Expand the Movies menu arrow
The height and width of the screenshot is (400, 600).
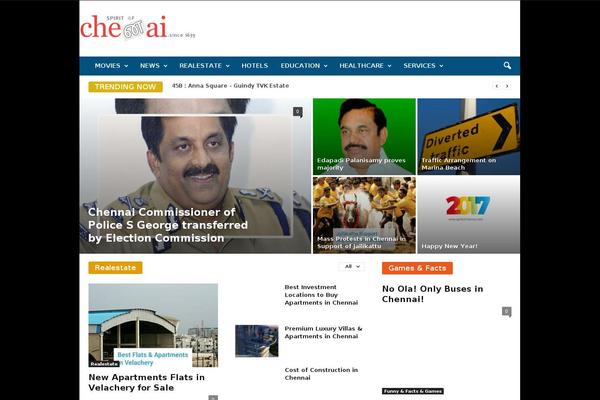(x=126, y=66)
